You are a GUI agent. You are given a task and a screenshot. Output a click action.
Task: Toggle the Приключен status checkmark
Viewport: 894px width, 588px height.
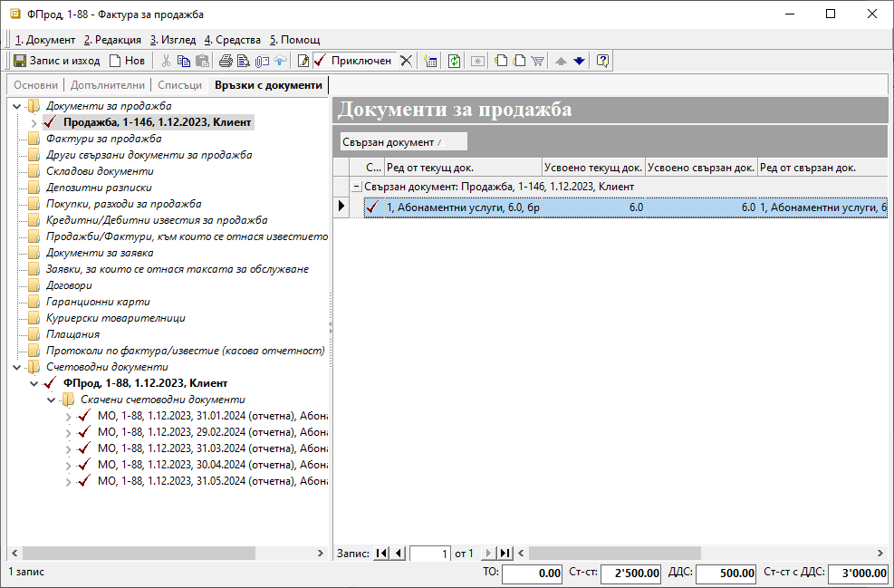[x=320, y=61]
